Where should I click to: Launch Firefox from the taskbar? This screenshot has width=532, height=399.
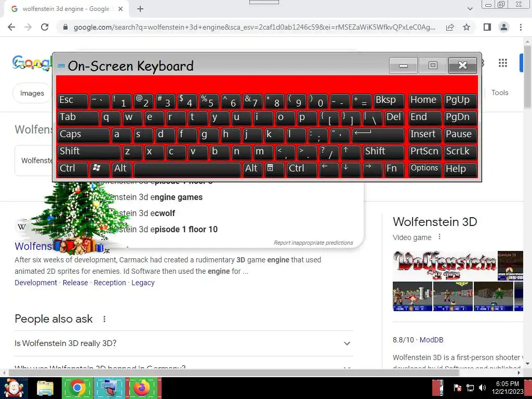tap(142, 388)
